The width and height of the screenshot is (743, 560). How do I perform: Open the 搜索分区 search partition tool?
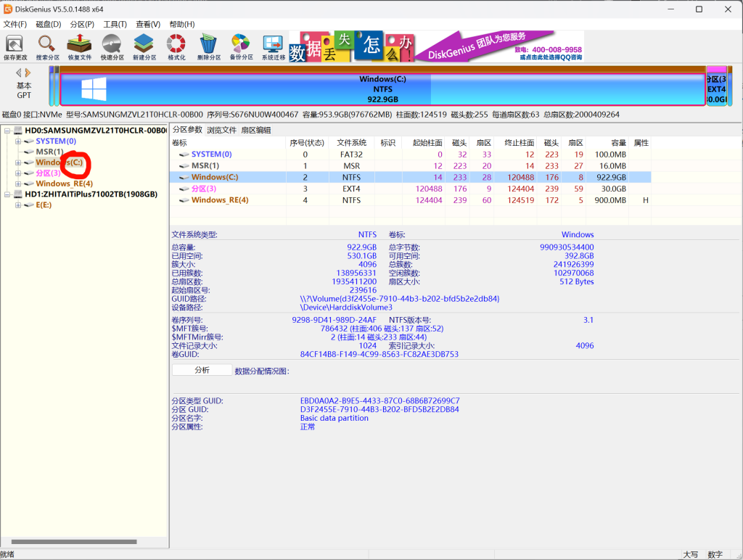click(x=47, y=47)
